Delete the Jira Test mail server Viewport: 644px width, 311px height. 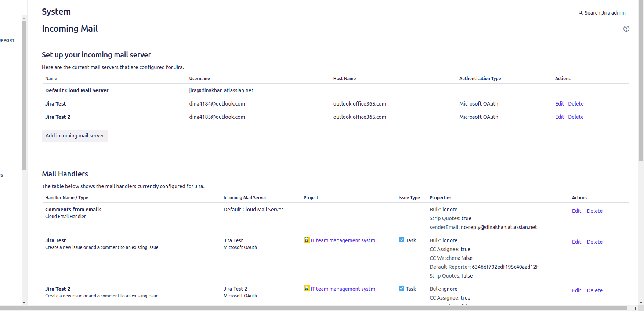(576, 104)
